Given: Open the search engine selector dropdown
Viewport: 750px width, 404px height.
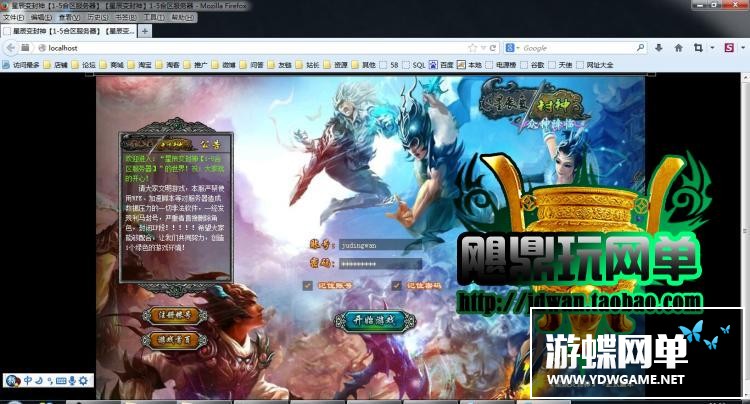Looking at the screenshot, I should pyautogui.click(x=513, y=48).
